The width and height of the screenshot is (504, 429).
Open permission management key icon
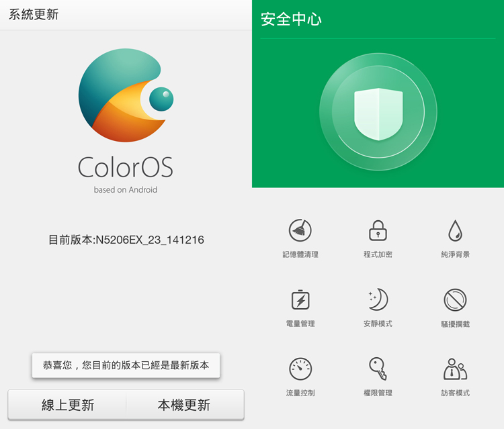(378, 369)
